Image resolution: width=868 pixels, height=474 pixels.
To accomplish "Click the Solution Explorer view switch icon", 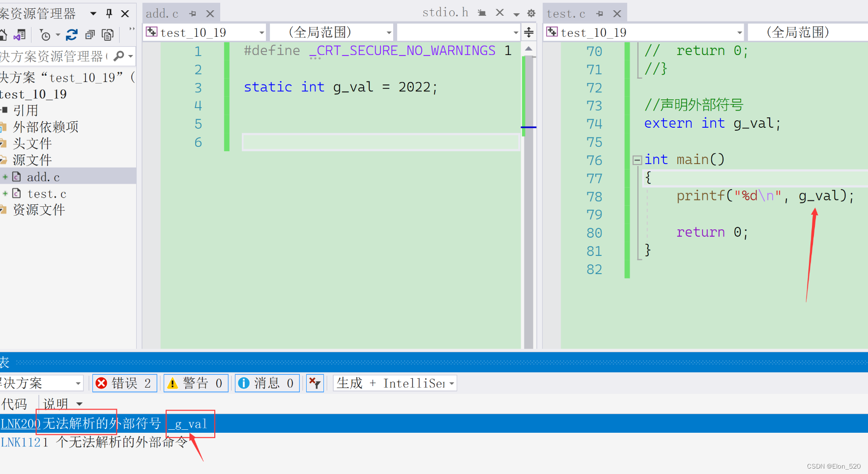I will click(20, 35).
